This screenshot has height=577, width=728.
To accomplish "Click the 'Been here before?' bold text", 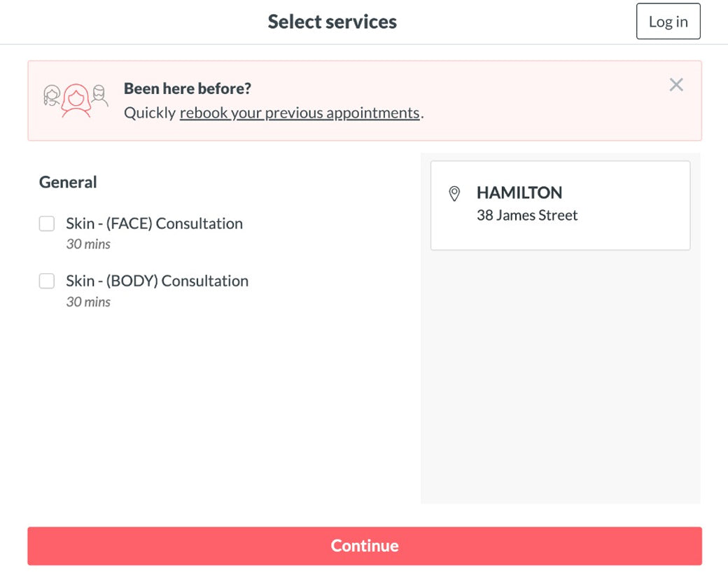I will click(188, 89).
